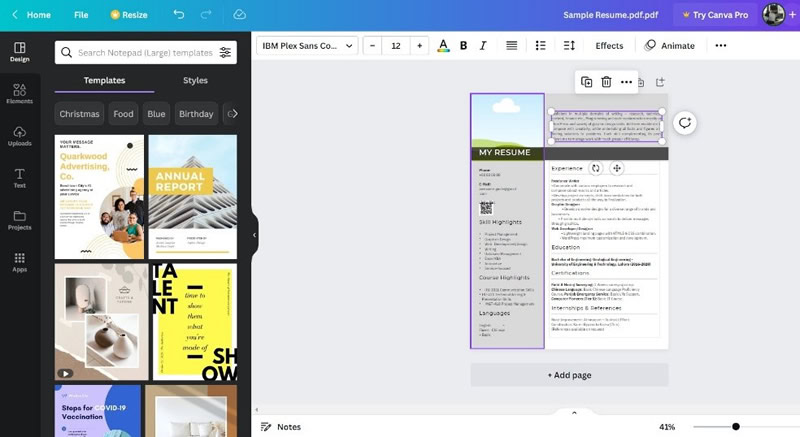The width and height of the screenshot is (800, 437).
Task: Toggle the bulleted list icon
Action: click(540, 46)
